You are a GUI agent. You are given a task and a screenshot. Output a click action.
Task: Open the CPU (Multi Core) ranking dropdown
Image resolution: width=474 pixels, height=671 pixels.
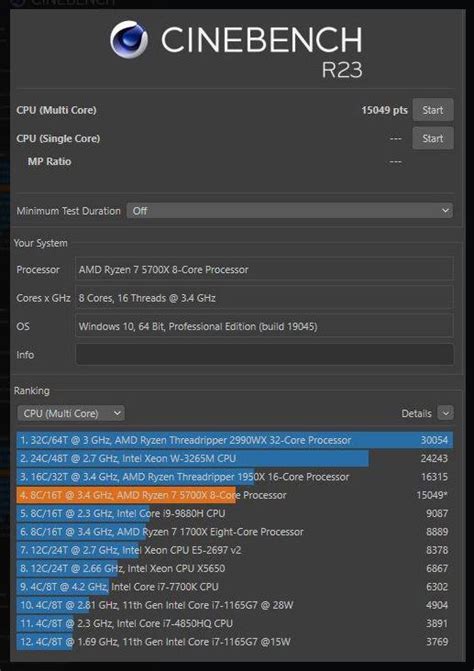click(71, 413)
